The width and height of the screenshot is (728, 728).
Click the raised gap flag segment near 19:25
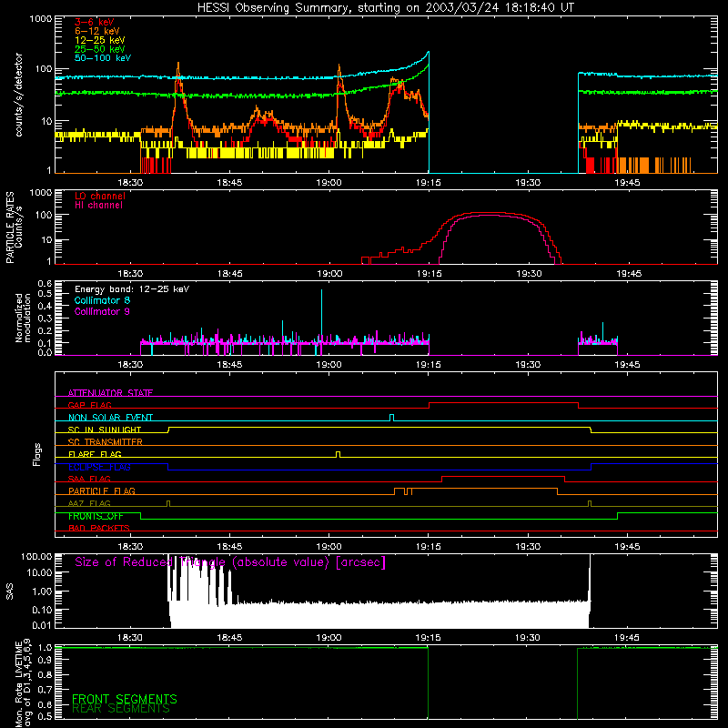(x=504, y=403)
